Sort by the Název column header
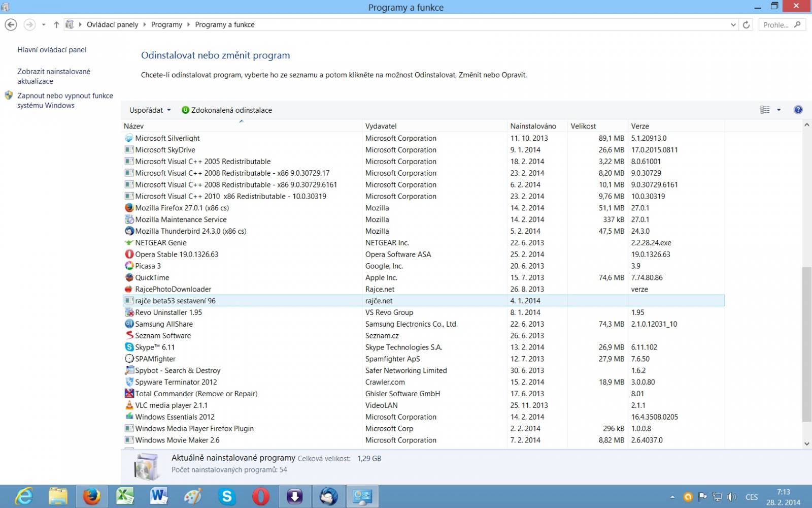Image resolution: width=812 pixels, height=508 pixels. click(x=242, y=126)
